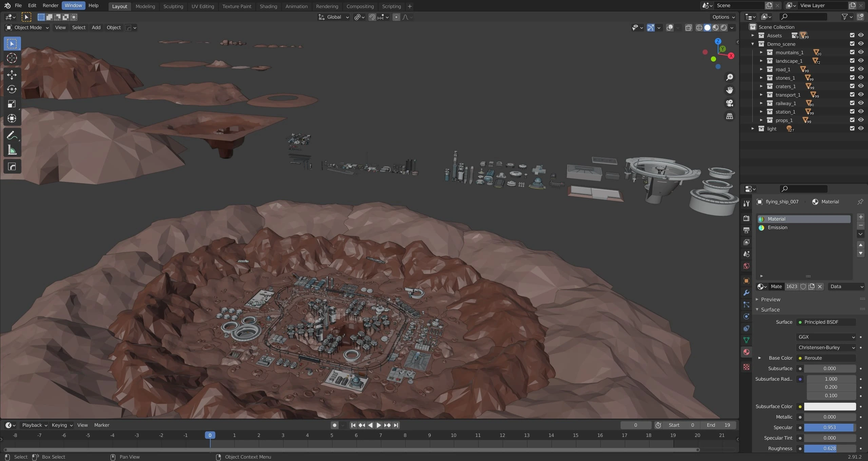Pick the Measure tool
Image resolution: width=868 pixels, height=461 pixels.
[12, 150]
